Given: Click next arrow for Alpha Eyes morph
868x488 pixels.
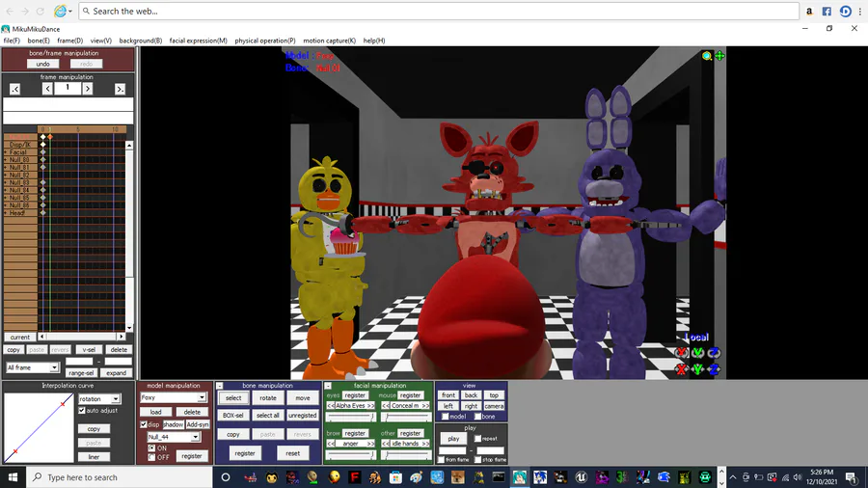Looking at the screenshot, I should tap(371, 406).
